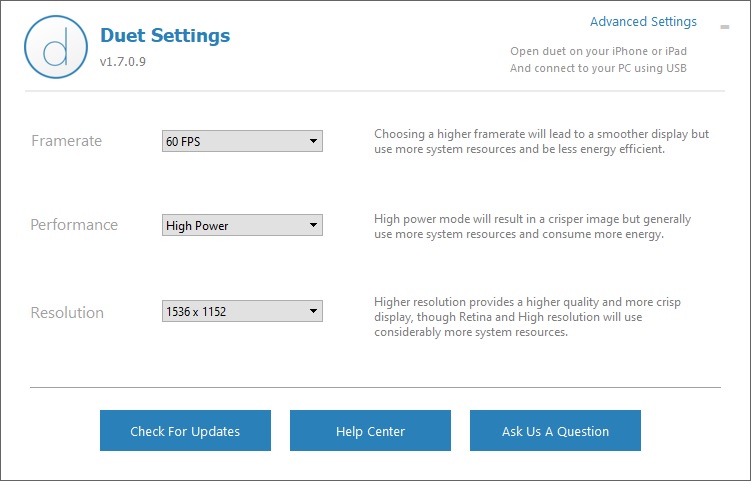Click the 'connect to your PC using USB' text
The image size is (751, 481).
598,68
